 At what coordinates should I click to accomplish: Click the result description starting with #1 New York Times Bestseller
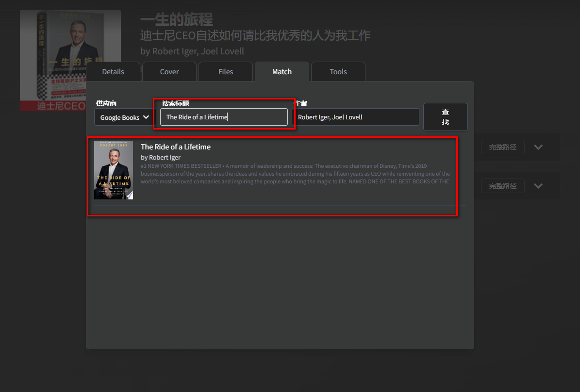[295, 174]
